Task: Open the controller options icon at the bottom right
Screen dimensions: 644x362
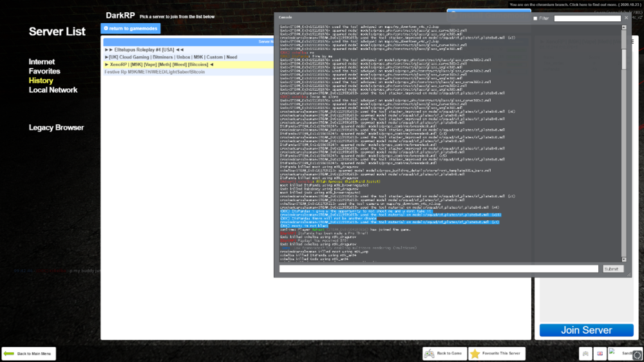Action: 586,354
